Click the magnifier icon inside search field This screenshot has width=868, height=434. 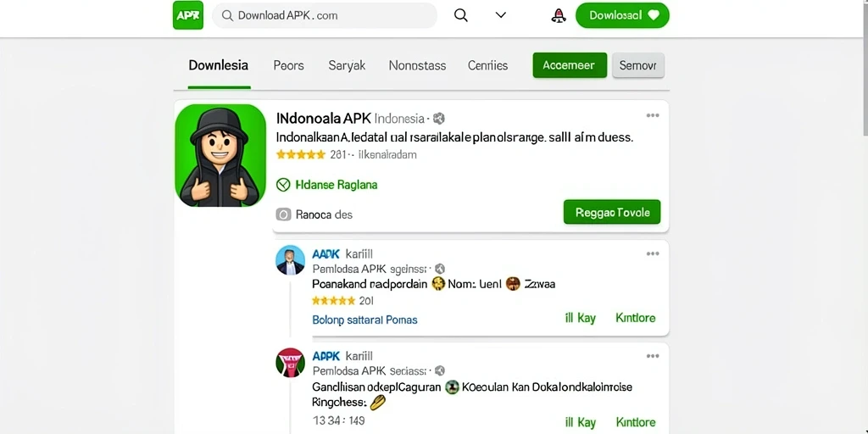tap(227, 15)
